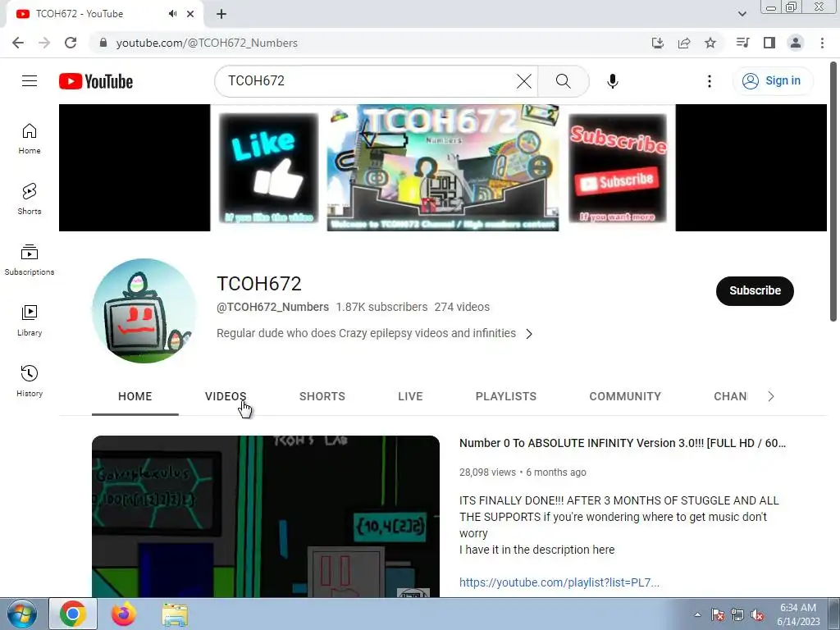Launch Firefox from the taskbar
This screenshot has width=840, height=630.
point(123,614)
